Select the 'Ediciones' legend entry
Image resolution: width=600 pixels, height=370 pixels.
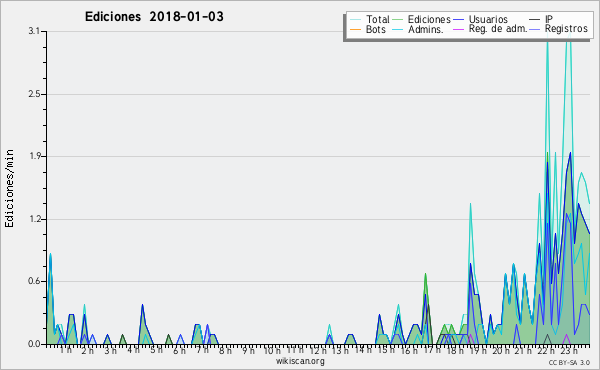(429, 19)
